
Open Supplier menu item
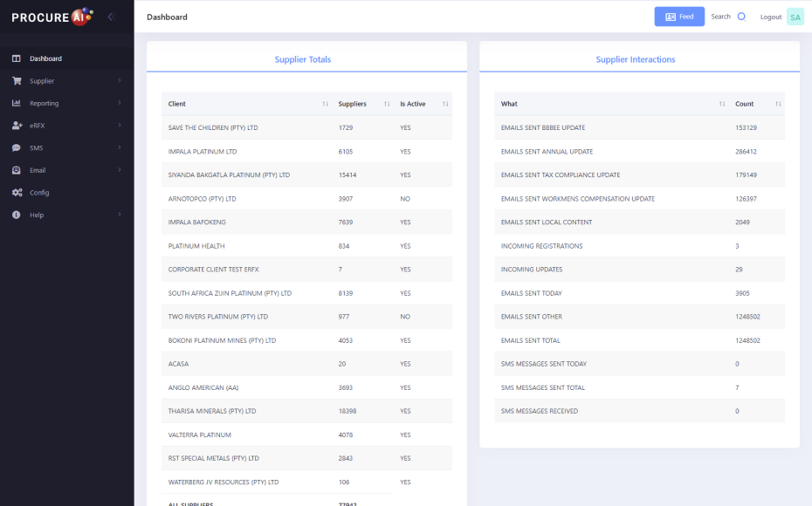(x=67, y=81)
